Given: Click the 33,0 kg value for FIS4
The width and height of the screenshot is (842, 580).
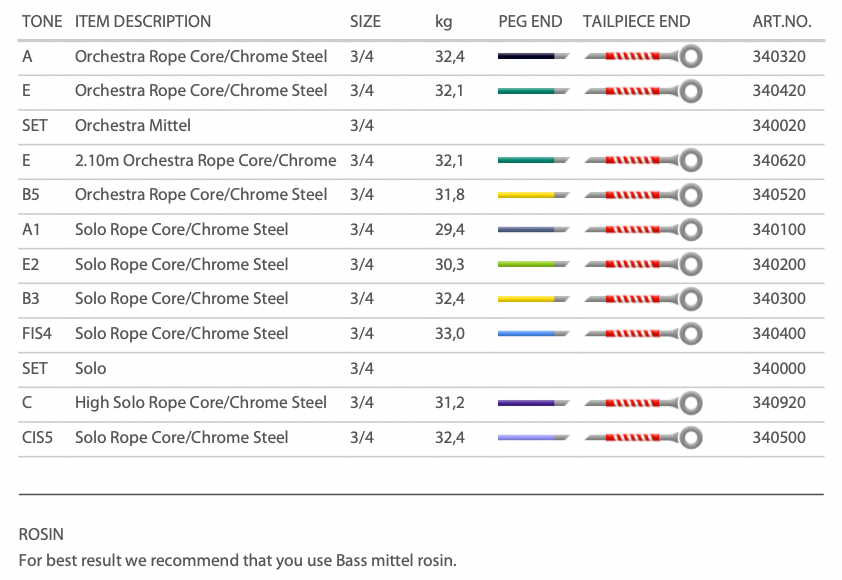Looking at the screenshot, I should click(449, 334).
